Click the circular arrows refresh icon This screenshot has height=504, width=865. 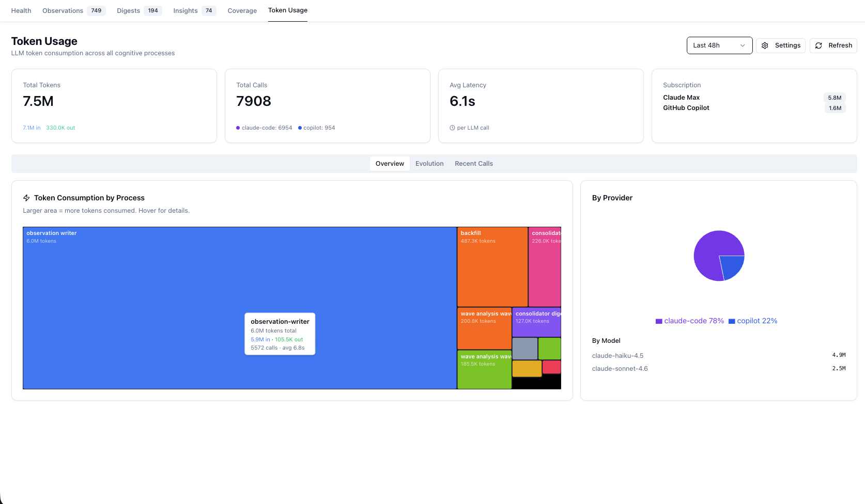(818, 45)
